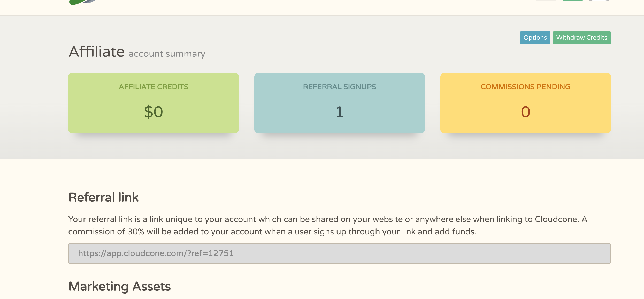This screenshot has height=299, width=644.
Task: Select the REFERRAL SIGNUPS card label
Action: click(339, 87)
